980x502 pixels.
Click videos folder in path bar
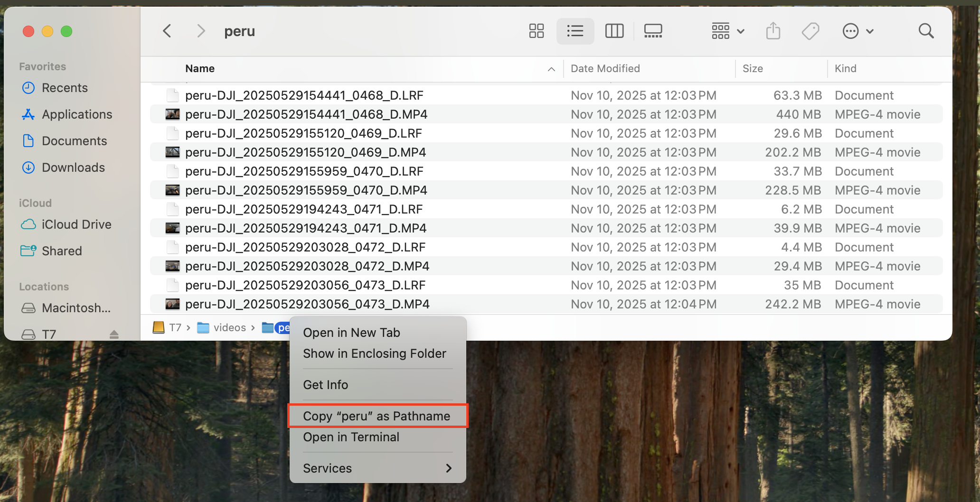point(222,327)
